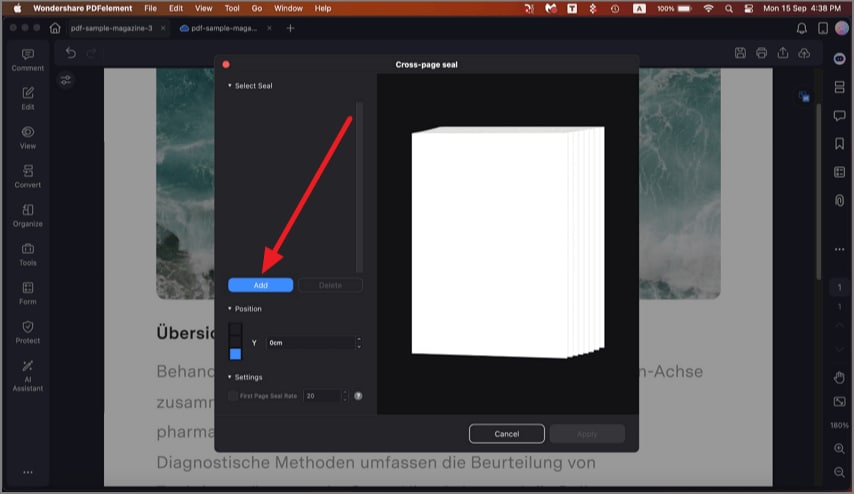
Task: Open the AI chat bubble icon in right sidebar
Action: pos(839,58)
